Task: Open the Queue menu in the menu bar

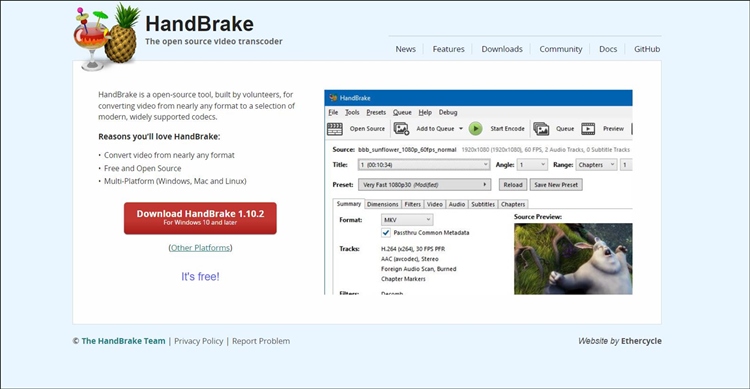Action: (402, 112)
